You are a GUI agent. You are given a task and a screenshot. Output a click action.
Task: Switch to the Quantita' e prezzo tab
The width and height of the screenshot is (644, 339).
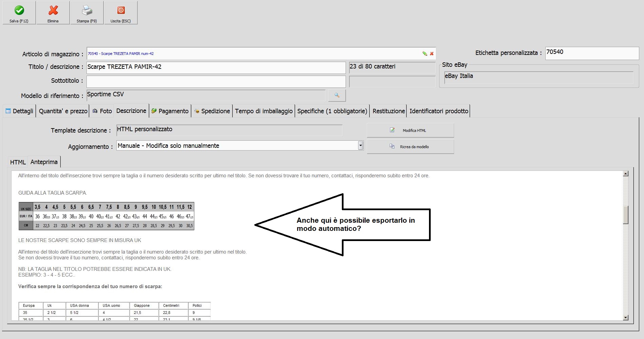63,111
